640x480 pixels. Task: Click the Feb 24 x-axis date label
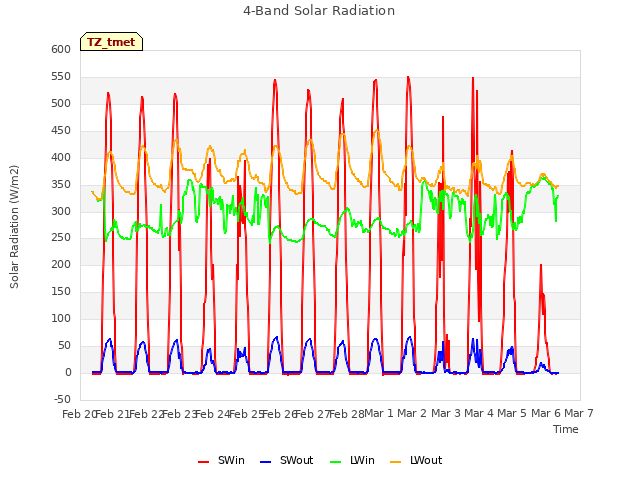coord(212,414)
